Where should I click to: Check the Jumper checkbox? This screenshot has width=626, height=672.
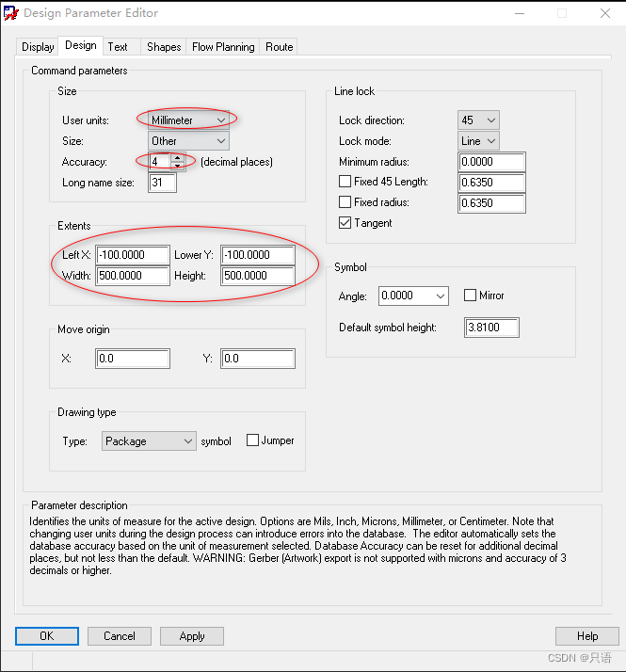252,440
